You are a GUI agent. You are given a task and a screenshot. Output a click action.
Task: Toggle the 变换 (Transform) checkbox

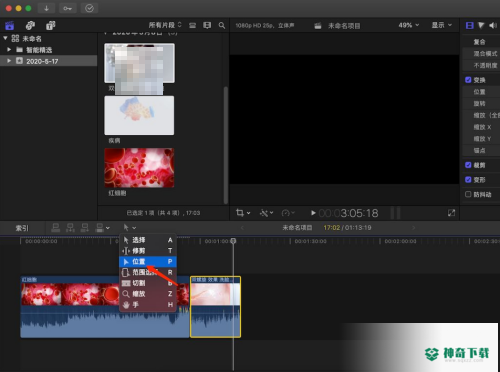tap(468, 80)
